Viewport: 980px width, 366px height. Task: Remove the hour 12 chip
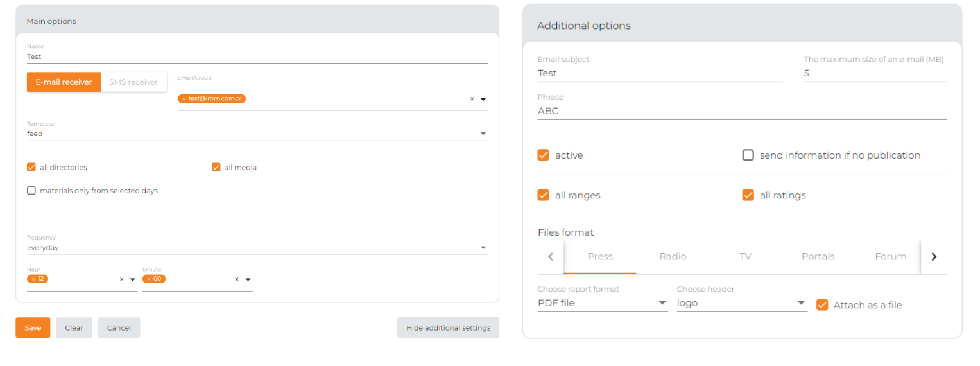pyautogui.click(x=33, y=279)
